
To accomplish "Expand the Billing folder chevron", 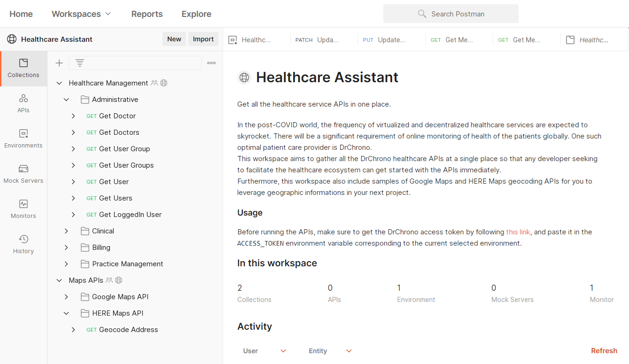I will pyautogui.click(x=66, y=248).
